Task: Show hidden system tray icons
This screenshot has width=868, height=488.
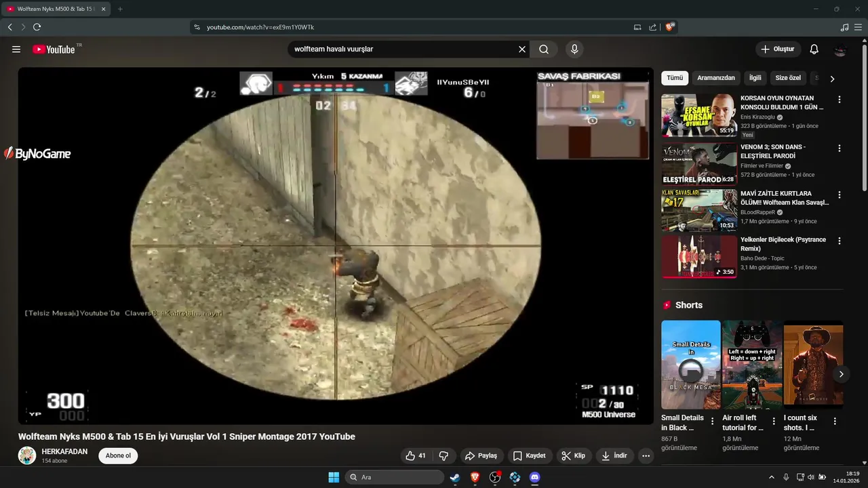Action: [771, 477]
